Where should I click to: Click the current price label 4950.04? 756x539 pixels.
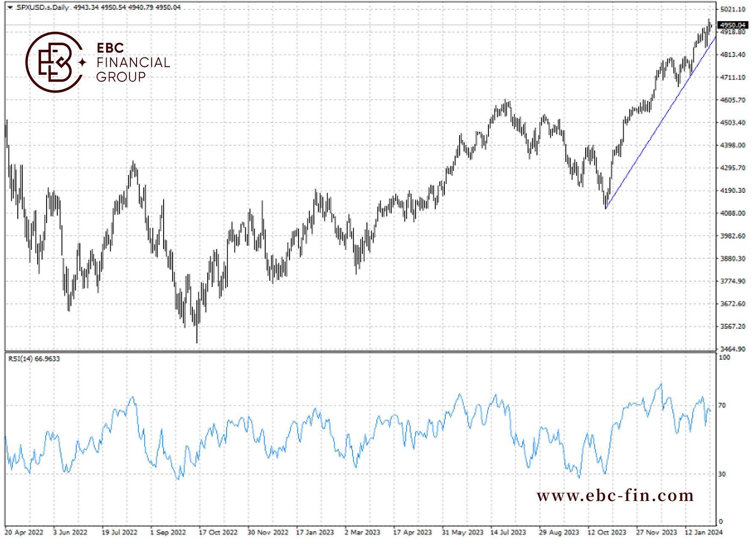(x=733, y=25)
